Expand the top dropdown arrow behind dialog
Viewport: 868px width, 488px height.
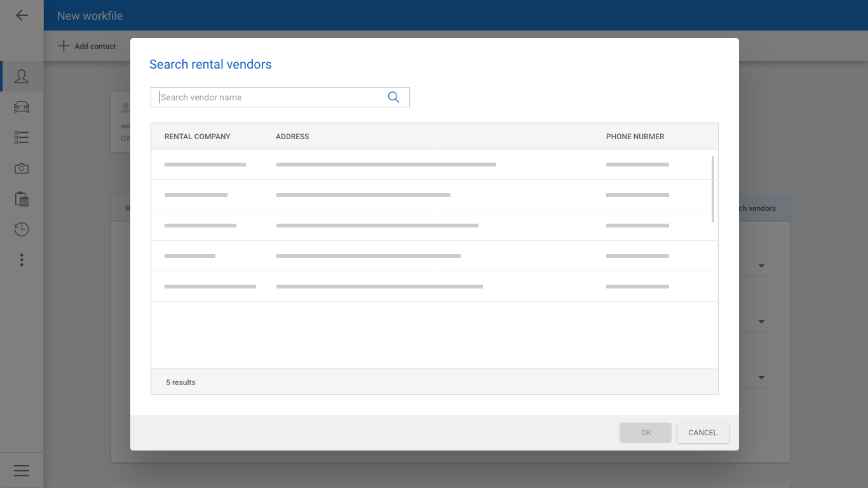click(761, 266)
